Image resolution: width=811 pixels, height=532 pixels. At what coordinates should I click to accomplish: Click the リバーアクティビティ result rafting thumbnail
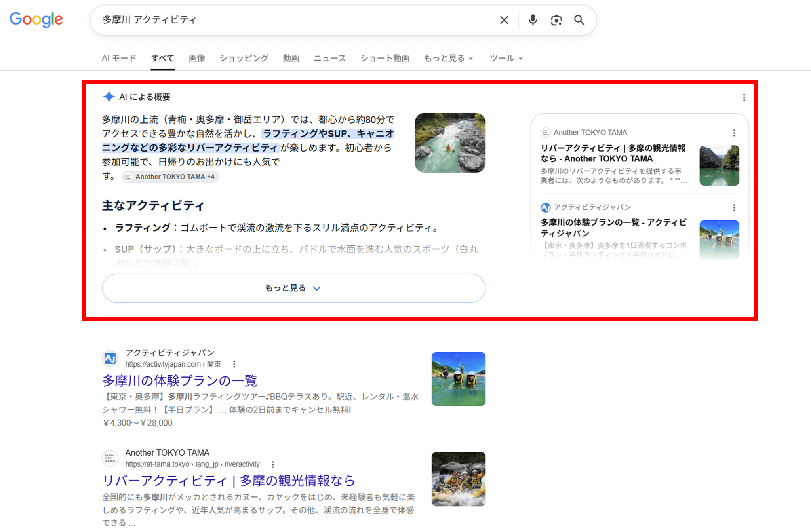point(458,479)
